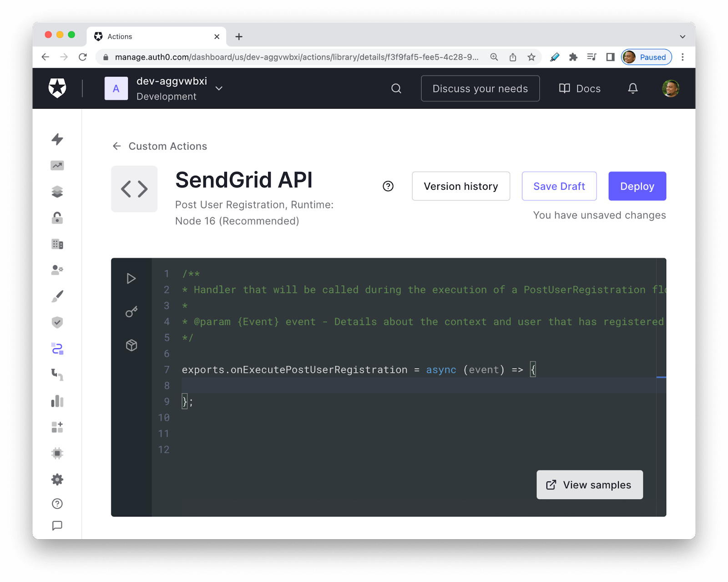Reload the page

82,57
